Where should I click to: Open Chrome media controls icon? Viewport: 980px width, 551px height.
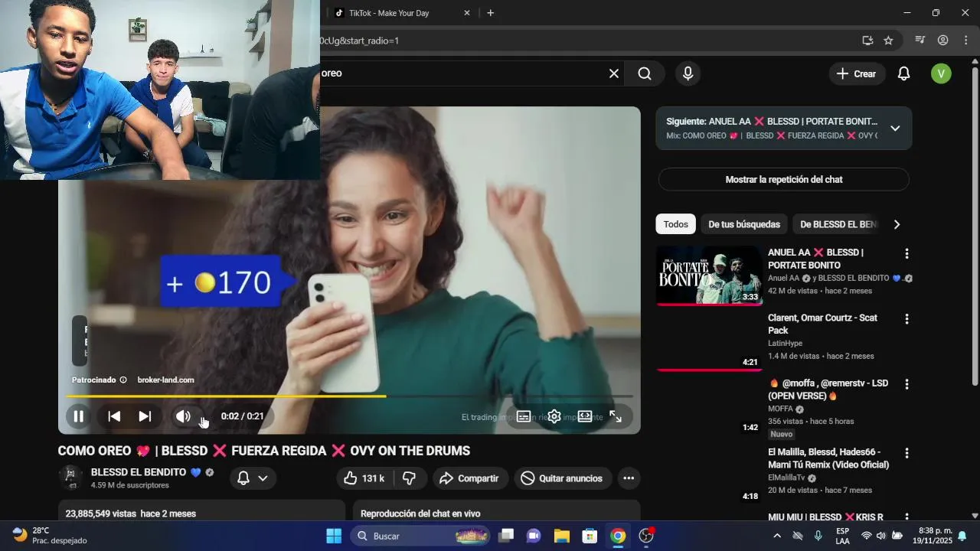[920, 41]
